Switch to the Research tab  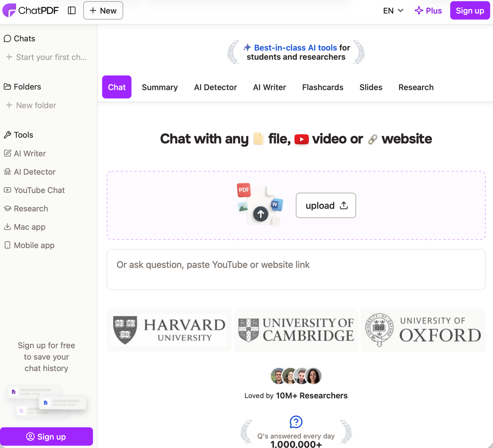416,87
